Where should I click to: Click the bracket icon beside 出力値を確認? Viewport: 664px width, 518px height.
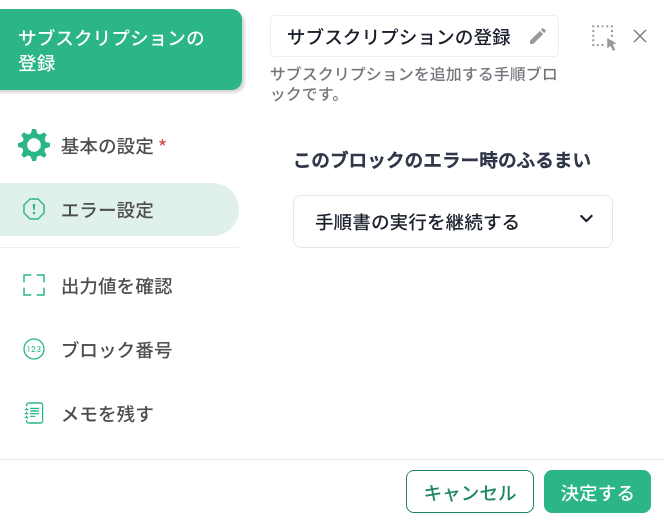click(x=34, y=285)
